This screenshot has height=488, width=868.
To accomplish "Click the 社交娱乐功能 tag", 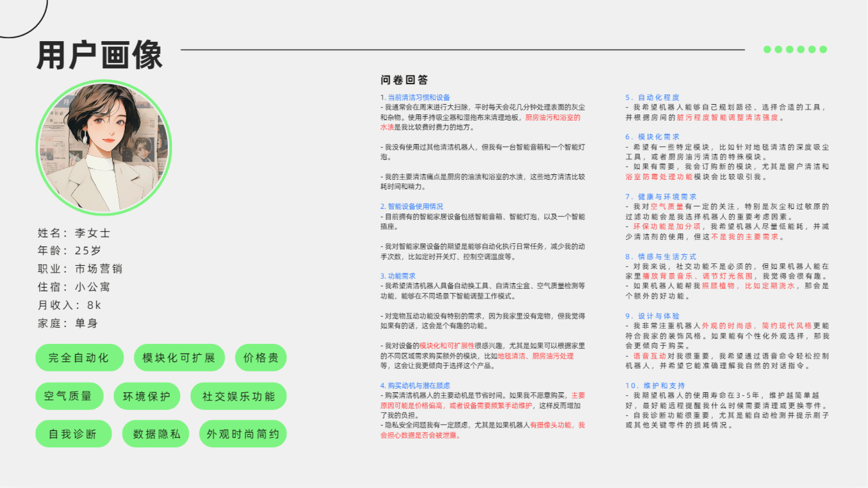I will click(x=239, y=396).
